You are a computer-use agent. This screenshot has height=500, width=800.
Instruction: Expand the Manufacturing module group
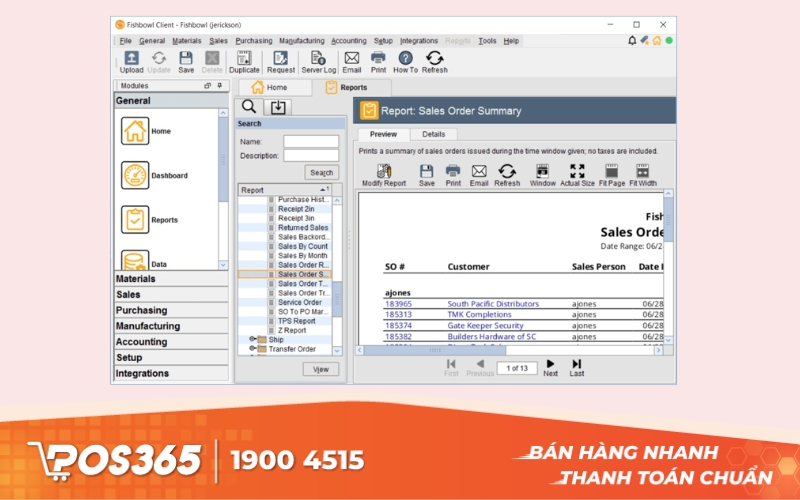point(171,326)
